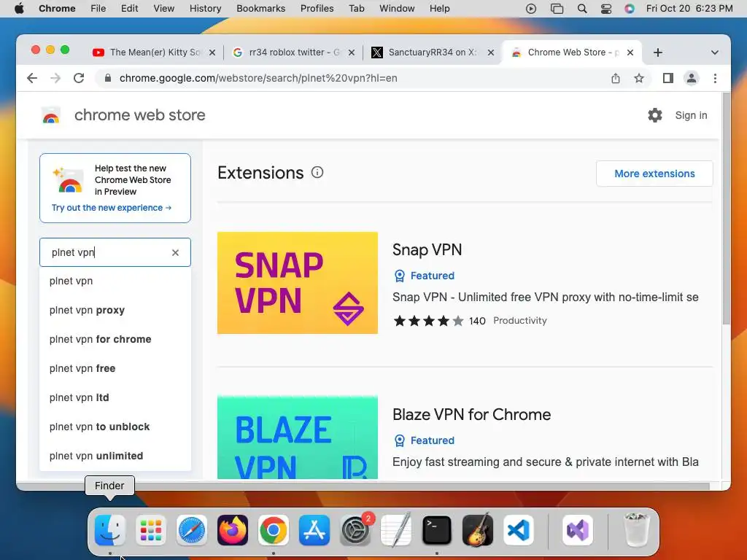This screenshot has height=560, width=747.
Task: Click the info icon next to Extensions
Action: point(317,172)
